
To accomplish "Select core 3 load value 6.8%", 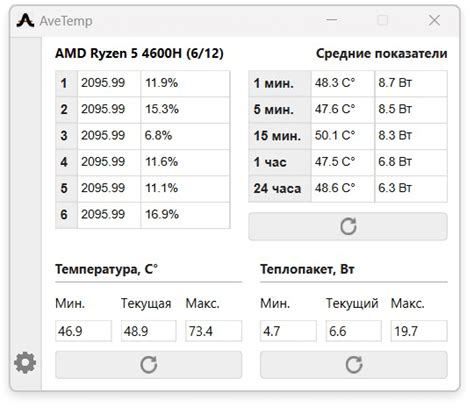I will (185, 136).
